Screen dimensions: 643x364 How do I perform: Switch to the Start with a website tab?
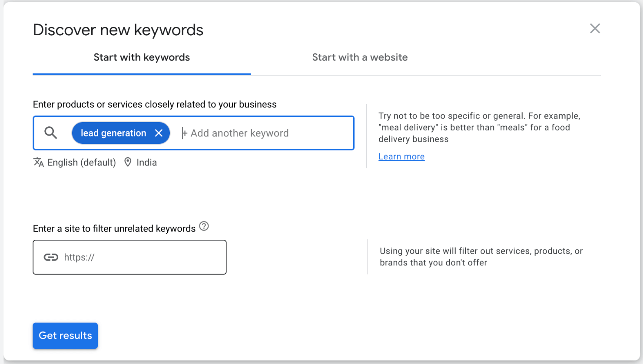click(x=360, y=57)
